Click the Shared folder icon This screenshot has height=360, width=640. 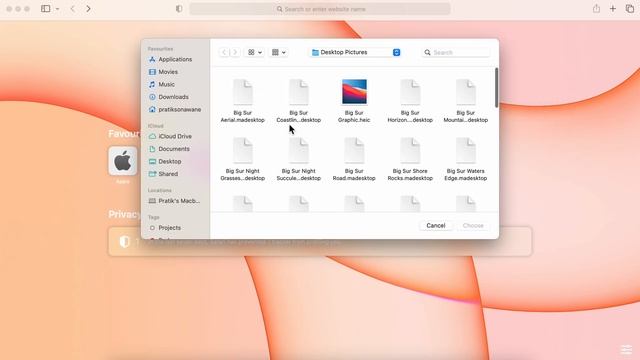pos(152,174)
